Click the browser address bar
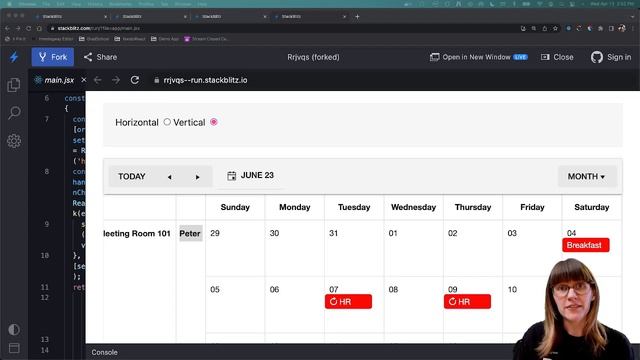This screenshot has width=640, height=360. click(282, 29)
